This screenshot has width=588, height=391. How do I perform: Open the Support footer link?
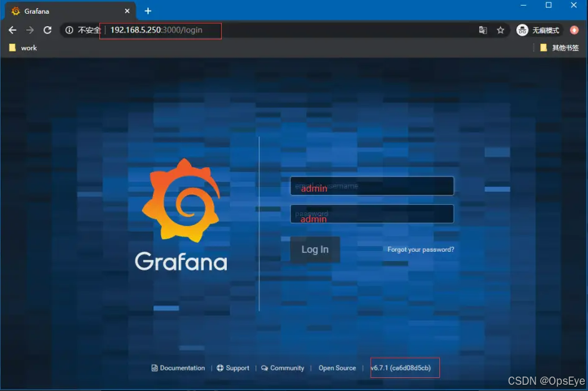233,368
